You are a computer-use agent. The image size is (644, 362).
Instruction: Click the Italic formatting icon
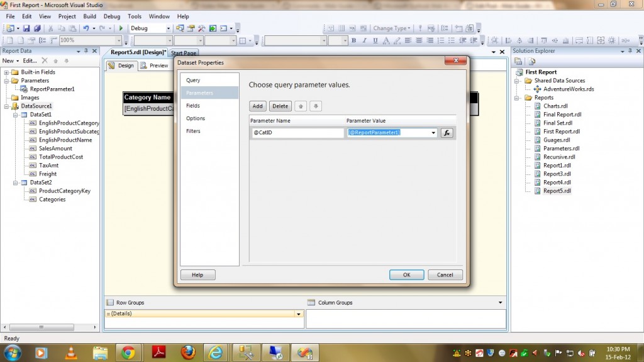[x=365, y=41]
